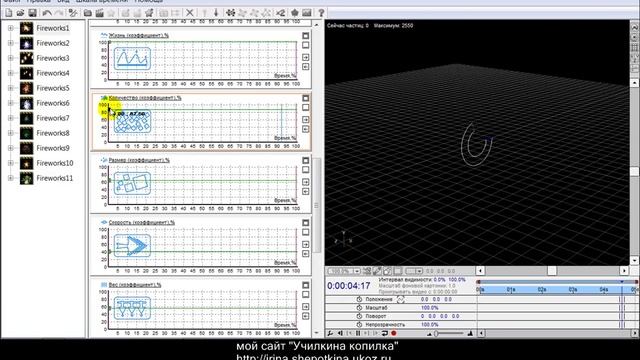This screenshot has width=640, height=360.
Task: Expand the Fireworks6 tree node
Action: pos(11,103)
